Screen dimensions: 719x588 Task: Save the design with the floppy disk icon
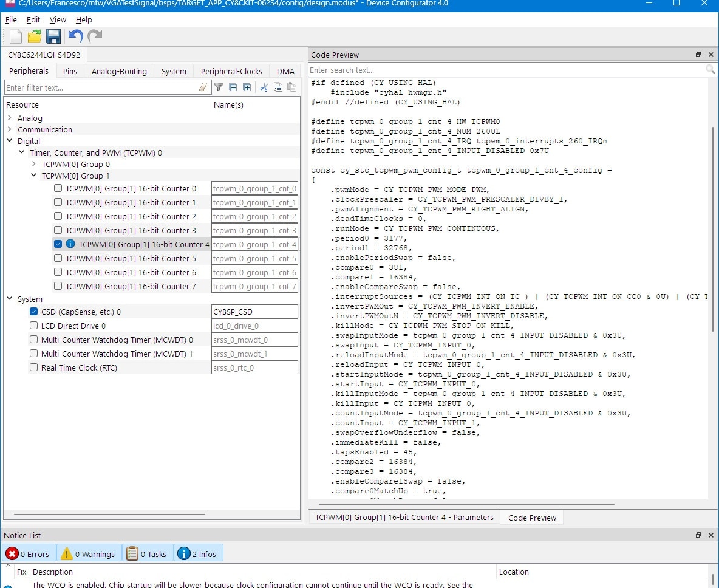[x=53, y=36]
